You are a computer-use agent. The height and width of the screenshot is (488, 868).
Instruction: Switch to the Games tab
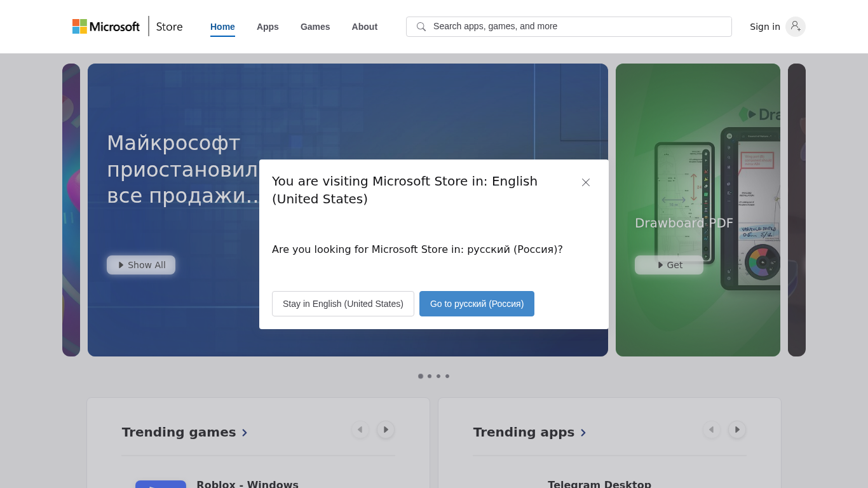pos(315,27)
